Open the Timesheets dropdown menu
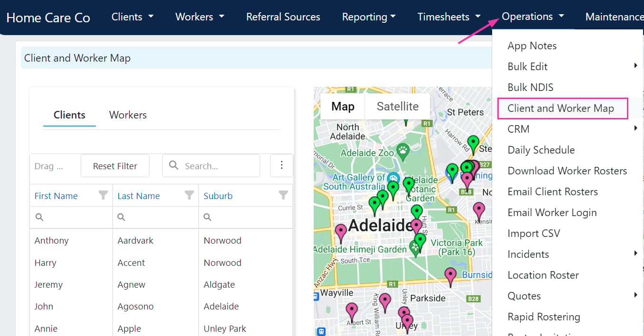The height and width of the screenshot is (336, 644). tap(449, 17)
